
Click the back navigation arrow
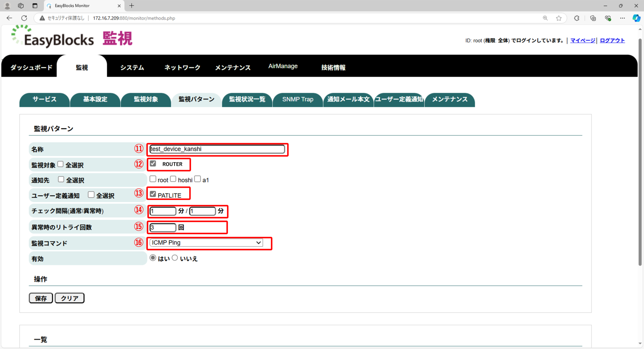click(9, 18)
